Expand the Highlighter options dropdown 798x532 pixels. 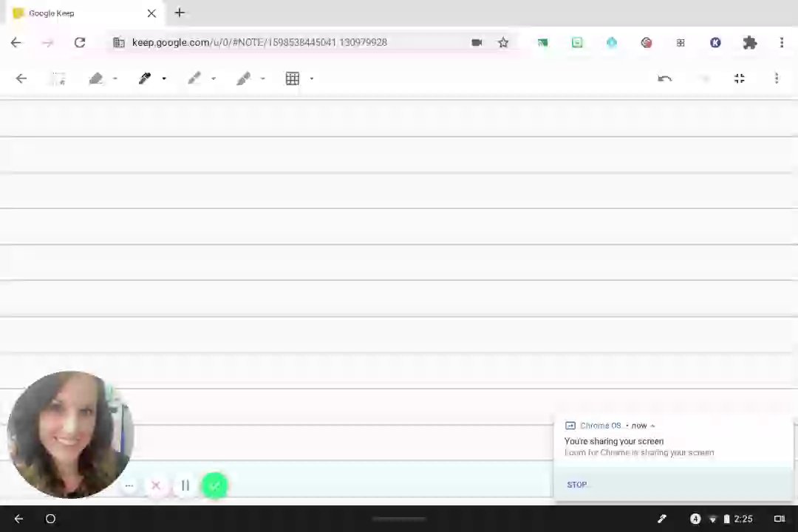pos(262,78)
